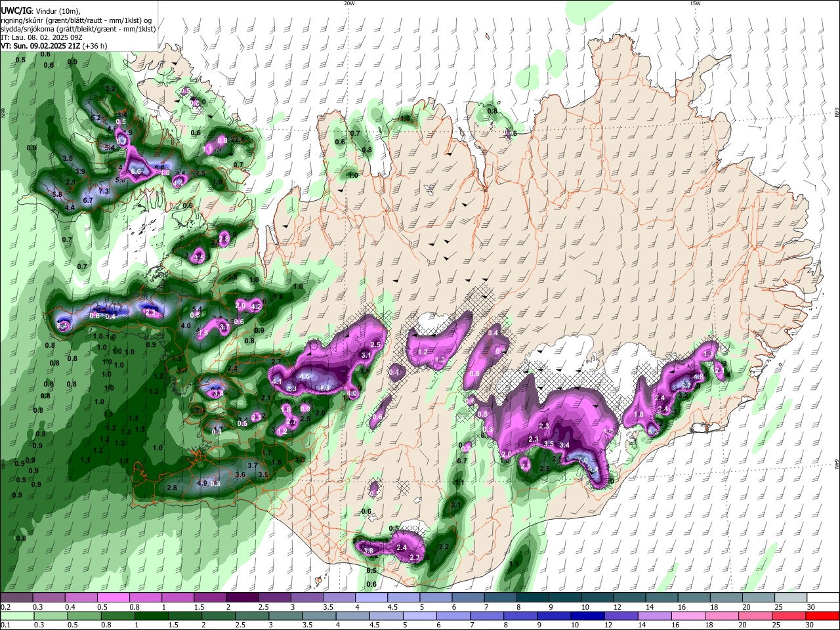
Task: Click the 7.3 precipitation value on the map
Action: tap(104, 191)
